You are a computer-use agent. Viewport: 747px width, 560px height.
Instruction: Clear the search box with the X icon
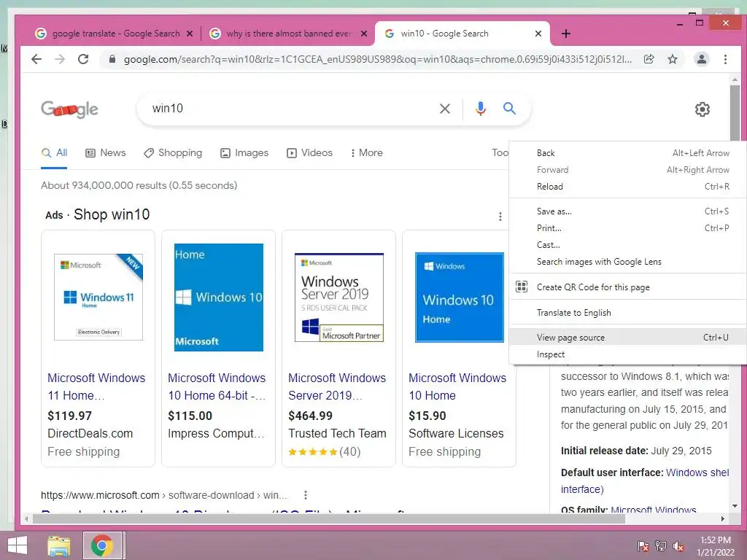(444, 109)
